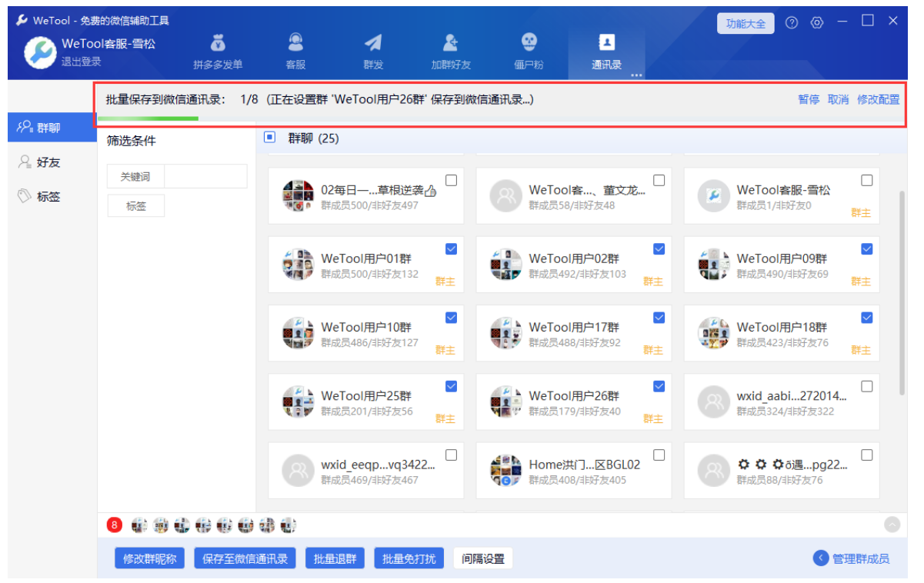The width and height of the screenshot is (924, 583).
Task: Check the WeTool客...、董文龙 group checkbox
Action: pyautogui.click(x=659, y=180)
